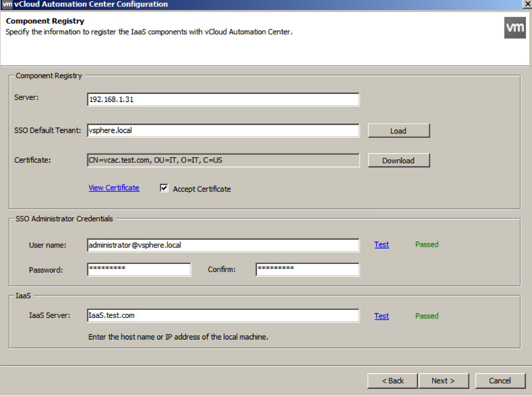The height and width of the screenshot is (396, 532).
Task: Return to previous page with Back
Action: coord(392,381)
